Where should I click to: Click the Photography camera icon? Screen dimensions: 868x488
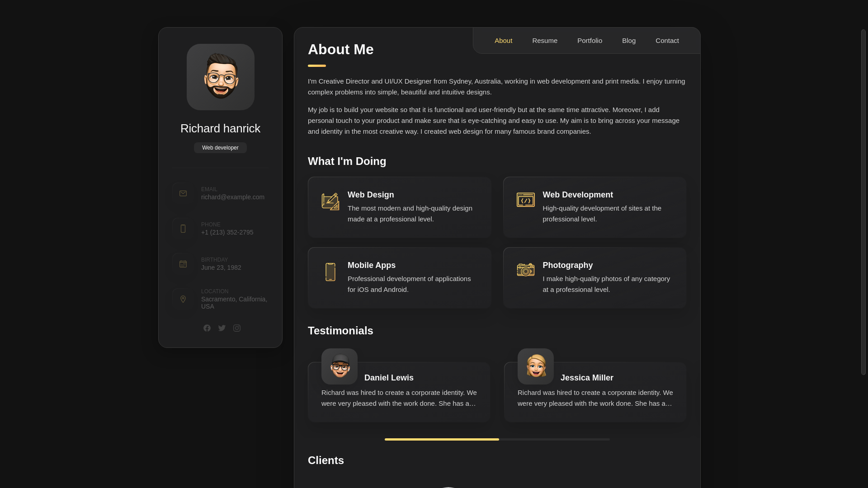pos(526,270)
